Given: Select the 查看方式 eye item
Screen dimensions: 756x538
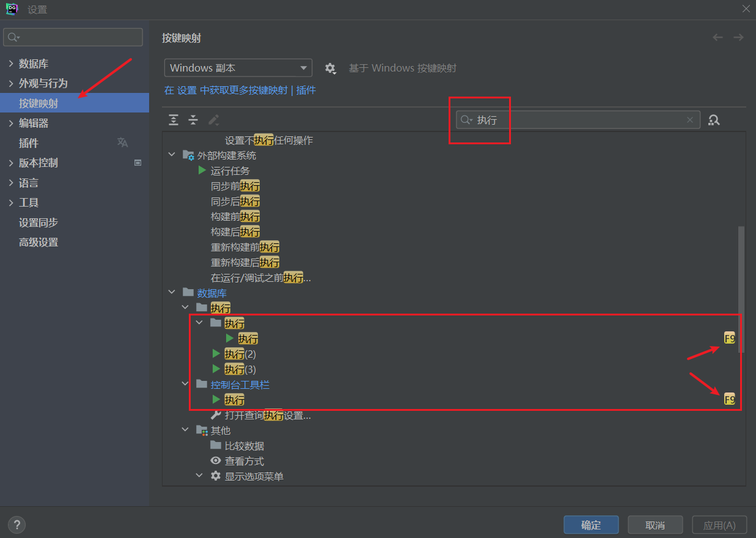Looking at the screenshot, I should point(244,462).
